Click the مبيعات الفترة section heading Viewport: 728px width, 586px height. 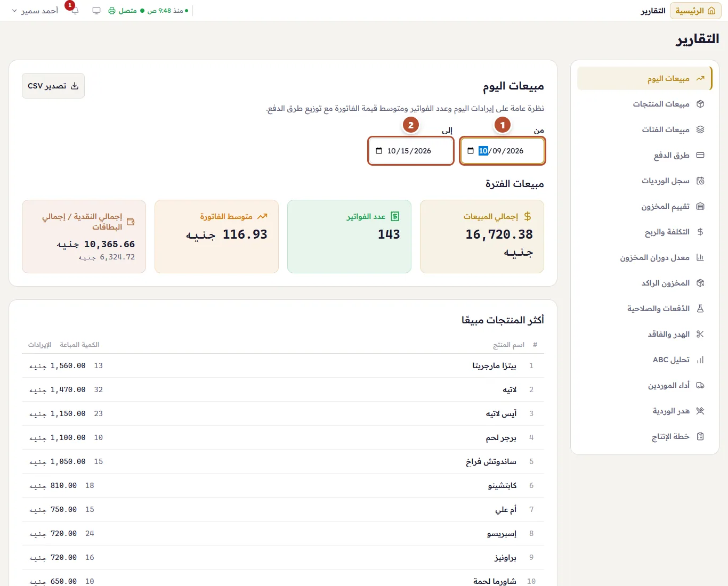click(514, 184)
